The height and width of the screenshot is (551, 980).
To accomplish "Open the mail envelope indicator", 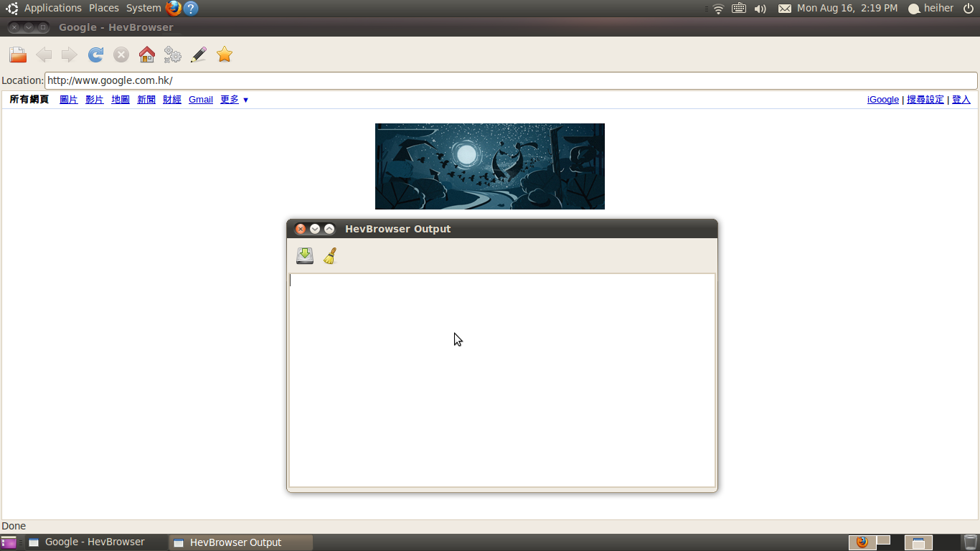I will (x=785, y=9).
